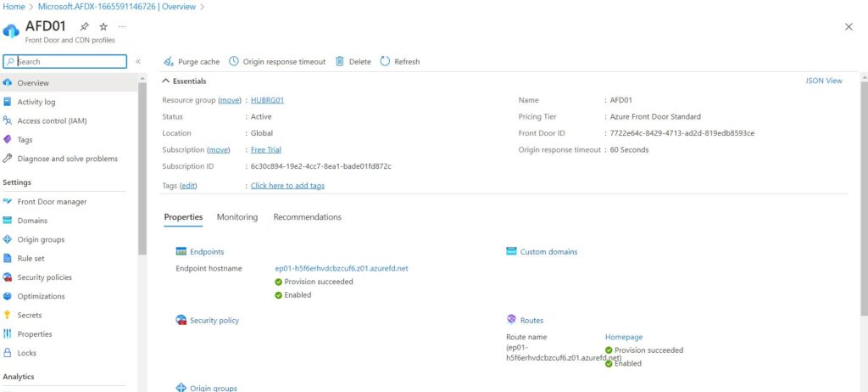Open JSON View link

[824, 81]
